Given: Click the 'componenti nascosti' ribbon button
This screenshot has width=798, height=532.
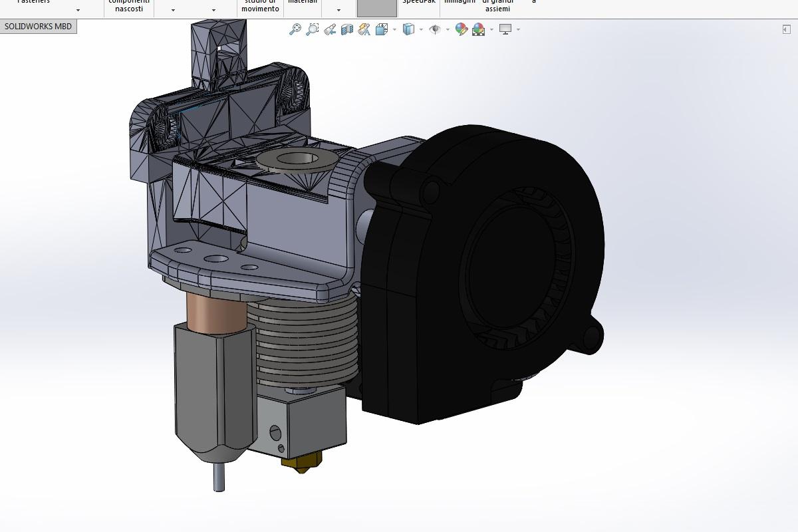Looking at the screenshot, I should point(129,6).
